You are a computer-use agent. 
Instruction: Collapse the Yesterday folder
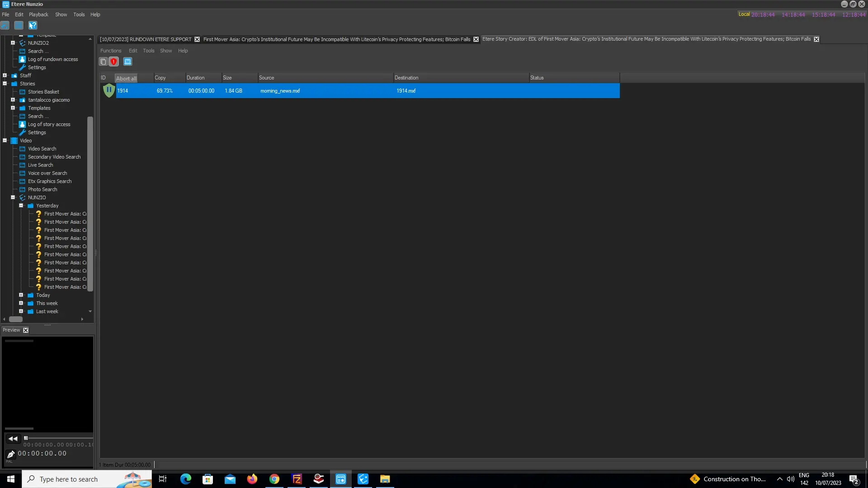tap(21, 206)
